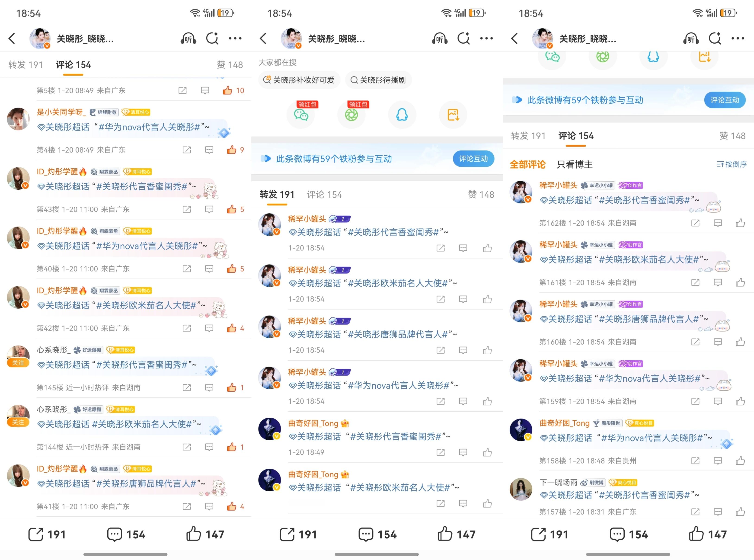The height and width of the screenshot is (560, 754).
Task: Tap AI search icon in right screen header
Action: click(x=715, y=39)
